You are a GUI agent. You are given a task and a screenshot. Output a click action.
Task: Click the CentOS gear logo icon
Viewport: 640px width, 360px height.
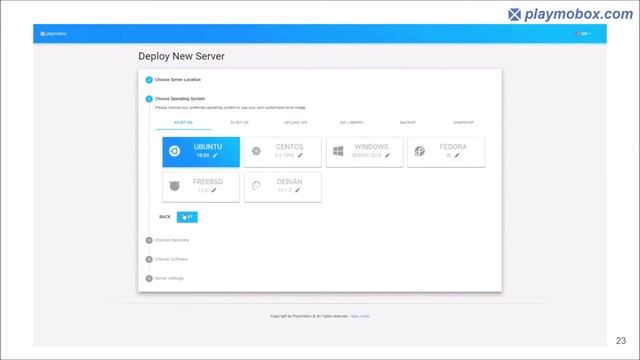pos(256,151)
